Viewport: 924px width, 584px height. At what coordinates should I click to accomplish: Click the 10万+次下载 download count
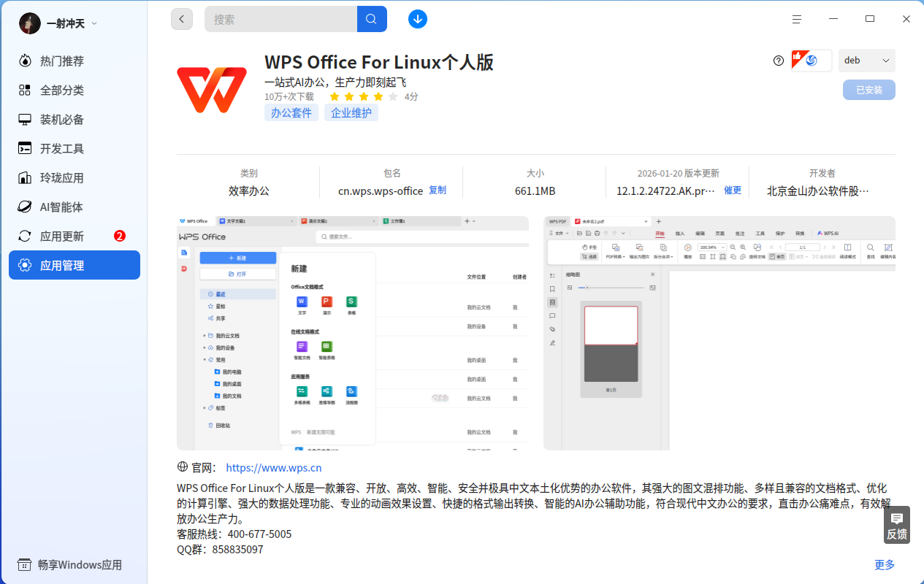click(289, 96)
